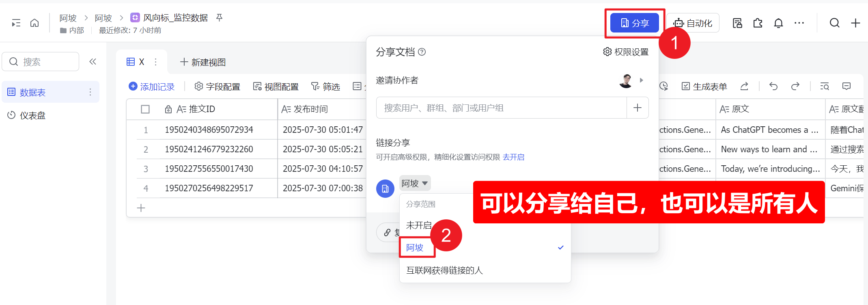Open 仪表盘 in the sidebar
The width and height of the screenshot is (868, 305).
(51, 115)
